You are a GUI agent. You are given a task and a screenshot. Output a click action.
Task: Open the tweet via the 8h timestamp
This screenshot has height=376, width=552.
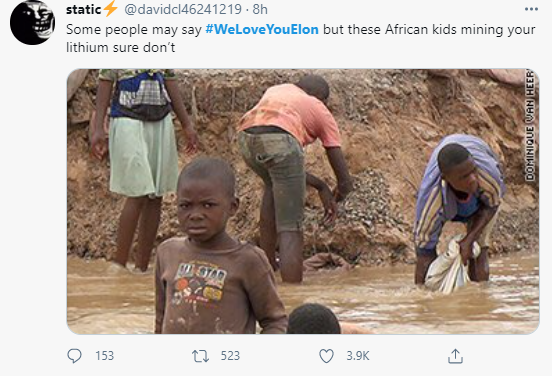coord(260,10)
